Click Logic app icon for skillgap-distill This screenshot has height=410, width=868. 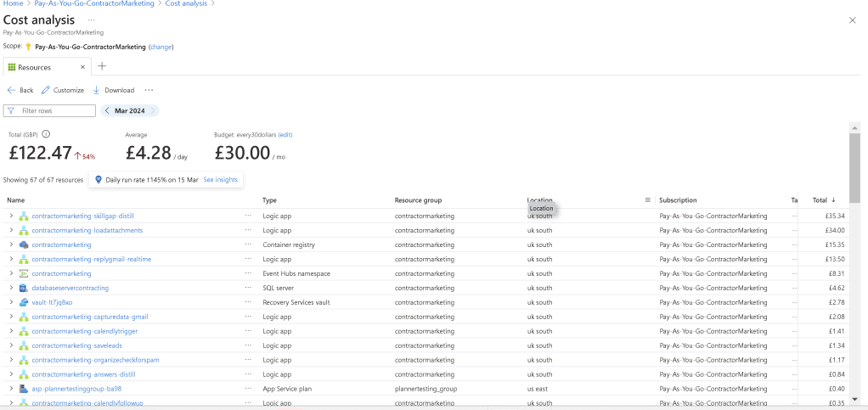24,216
